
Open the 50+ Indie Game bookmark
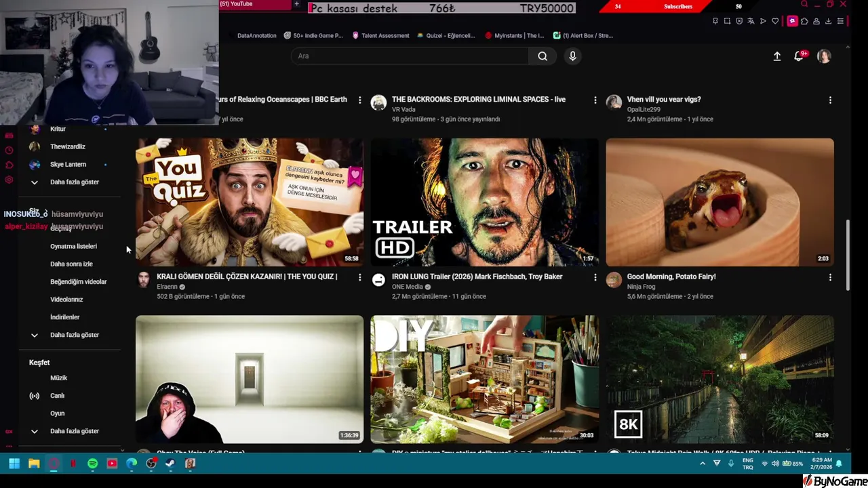[x=313, y=35]
